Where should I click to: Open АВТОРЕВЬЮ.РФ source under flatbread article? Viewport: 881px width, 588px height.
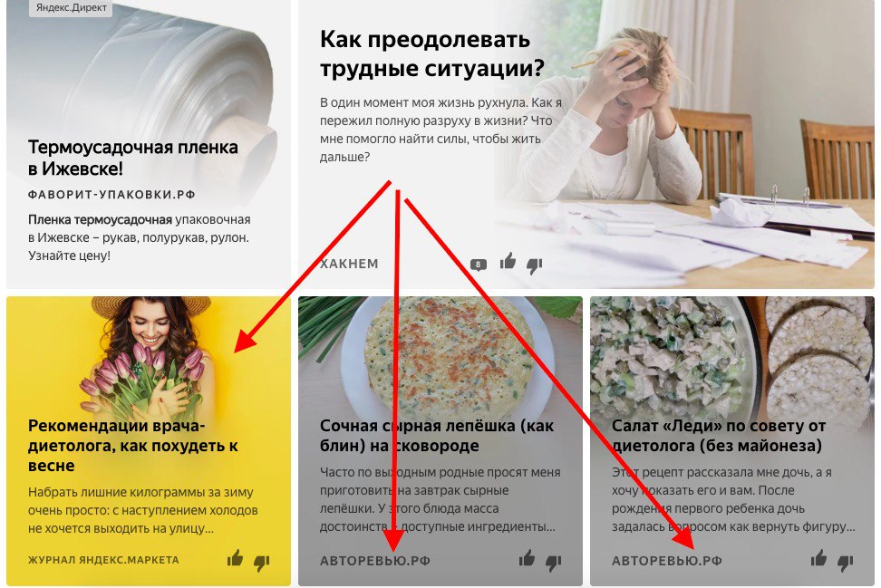pyautogui.click(x=375, y=561)
